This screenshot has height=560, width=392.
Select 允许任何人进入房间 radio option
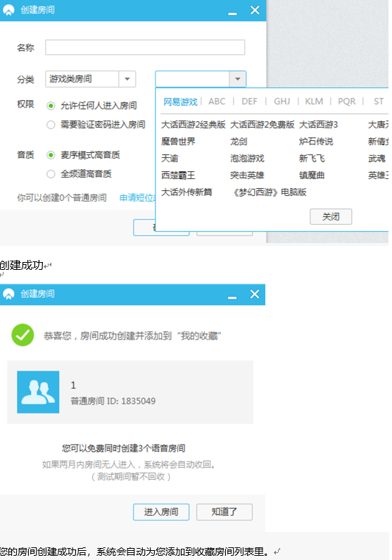pyautogui.click(x=51, y=106)
